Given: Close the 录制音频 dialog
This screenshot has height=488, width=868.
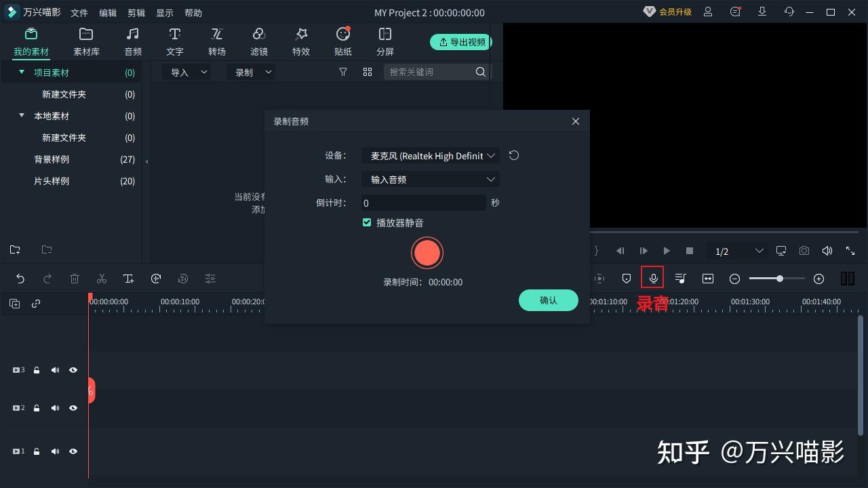Looking at the screenshot, I should (576, 121).
